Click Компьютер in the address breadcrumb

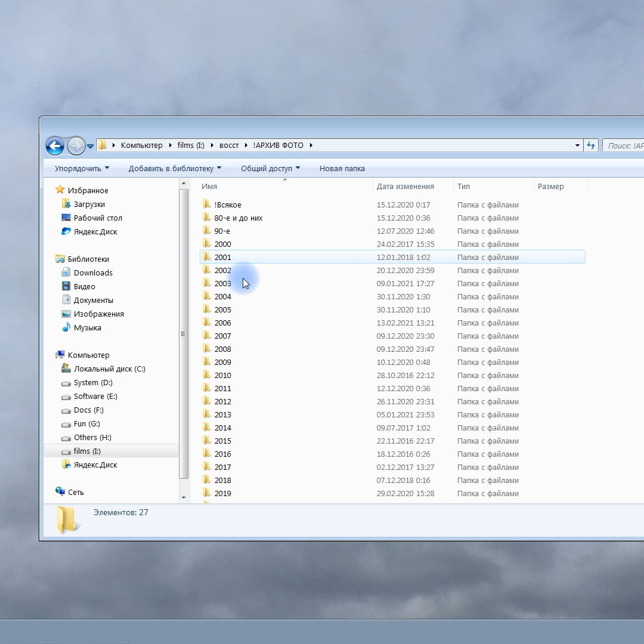142,145
